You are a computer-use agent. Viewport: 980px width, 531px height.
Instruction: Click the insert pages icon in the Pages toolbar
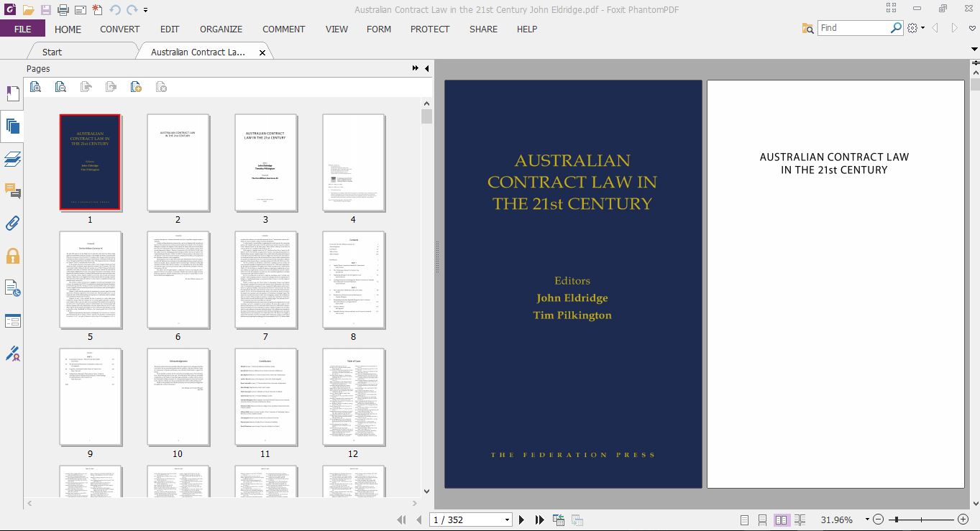(x=136, y=87)
